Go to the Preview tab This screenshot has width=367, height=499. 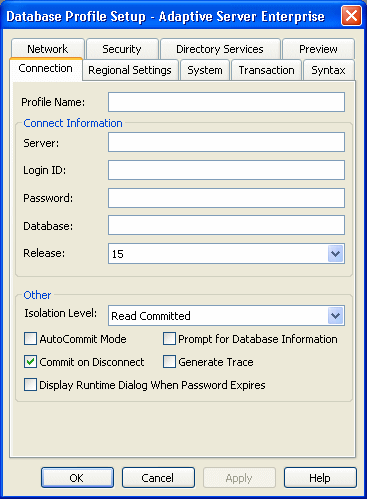click(318, 49)
